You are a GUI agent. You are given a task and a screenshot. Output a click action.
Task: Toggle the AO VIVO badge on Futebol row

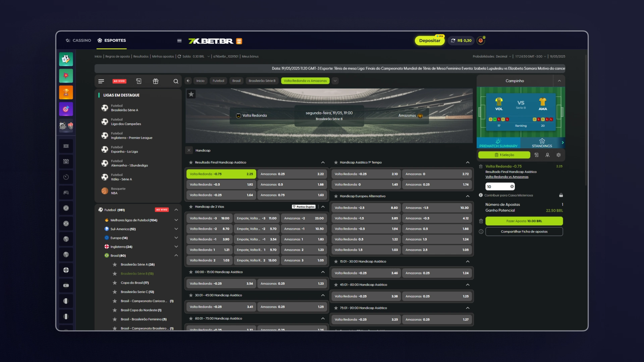click(x=162, y=210)
